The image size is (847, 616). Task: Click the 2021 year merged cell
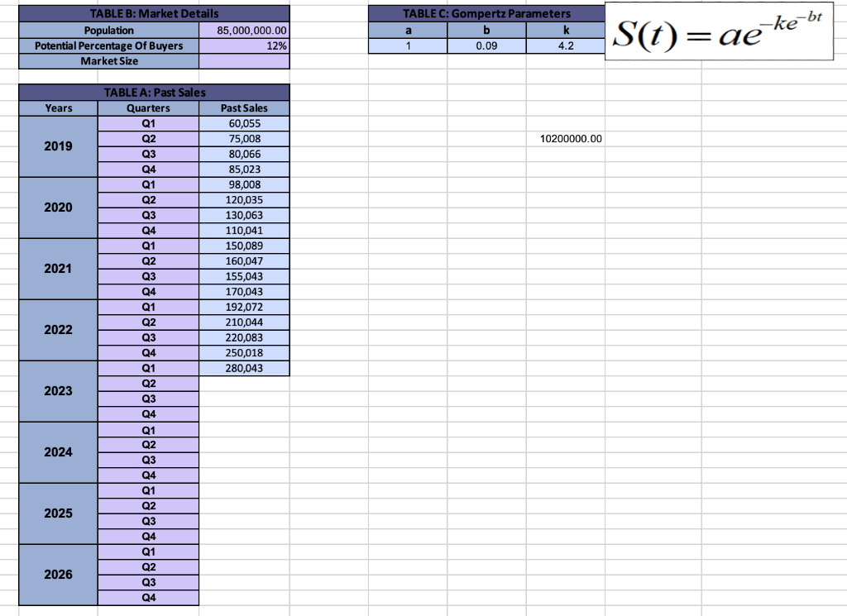57,269
